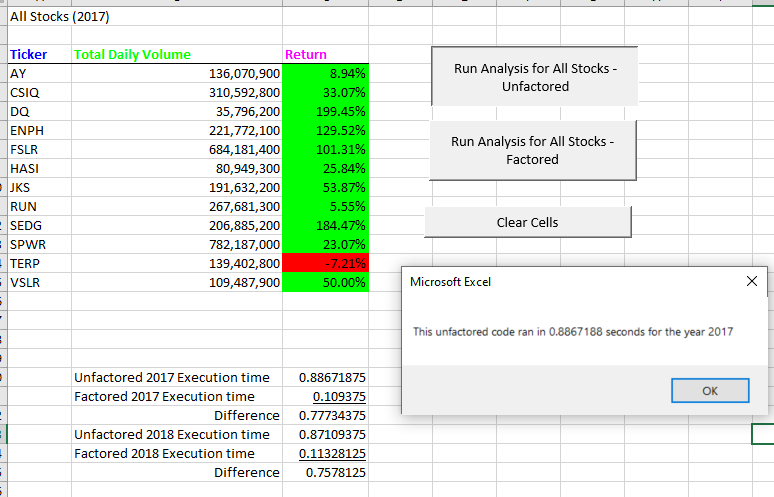Confirm the dialog with OK

click(x=710, y=391)
